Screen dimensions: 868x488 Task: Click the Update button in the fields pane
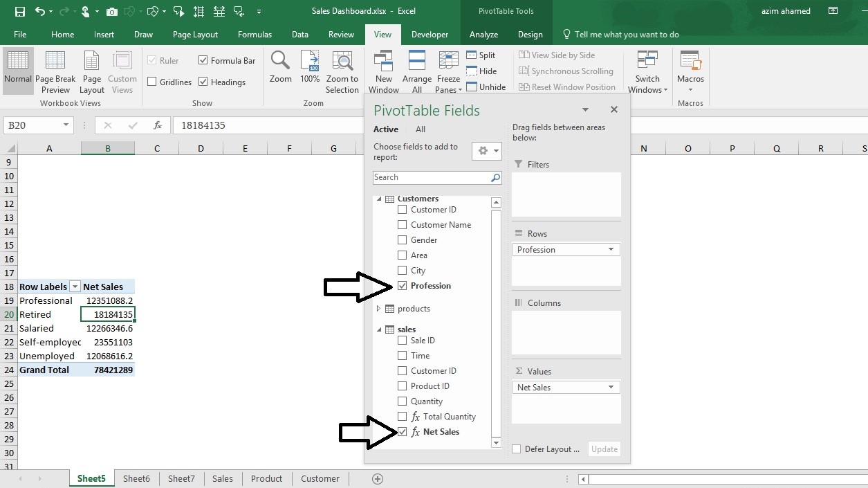604,449
